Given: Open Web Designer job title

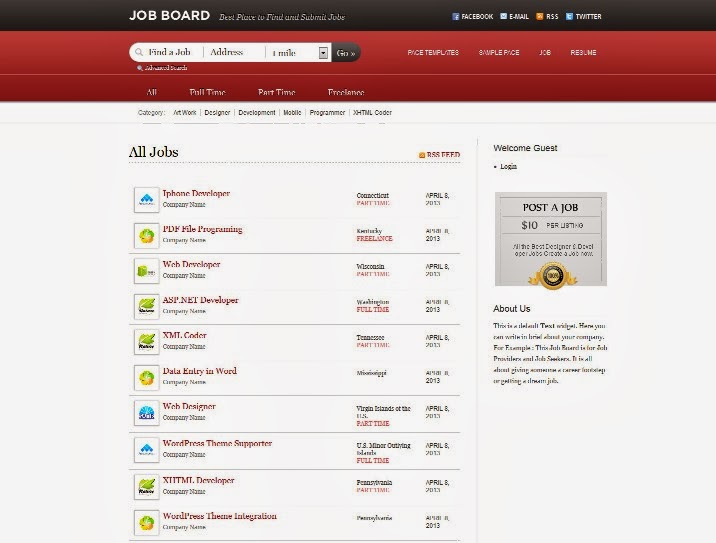Looking at the screenshot, I should [189, 406].
